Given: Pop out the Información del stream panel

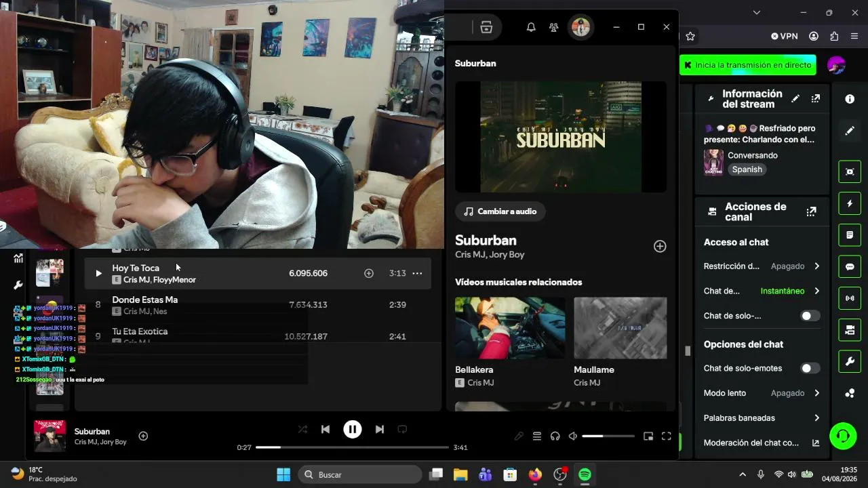Looking at the screenshot, I should click(x=816, y=99).
